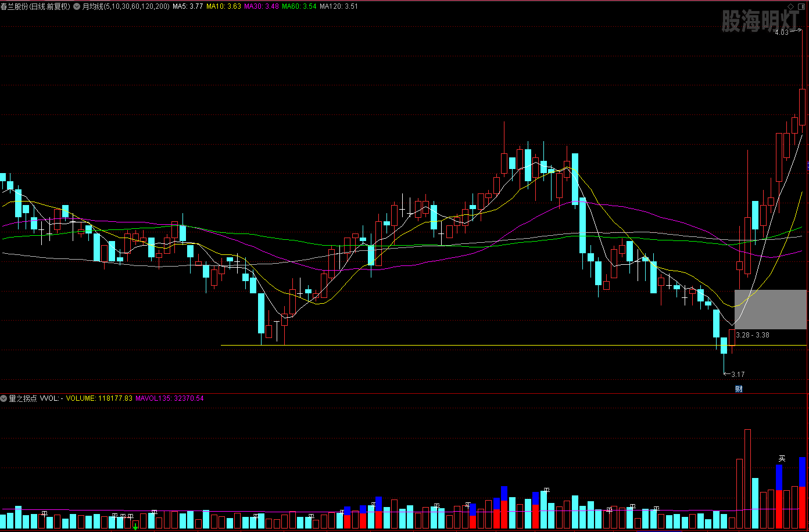This screenshot has height=532, width=809.
Task: Click the green down arrow signal marker
Action: (135, 527)
